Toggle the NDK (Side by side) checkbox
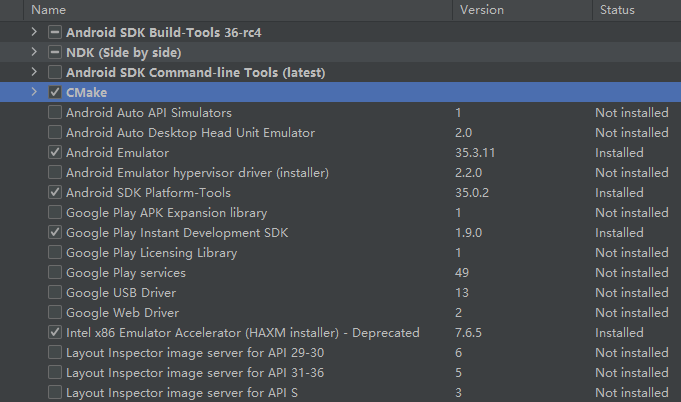 [55, 52]
